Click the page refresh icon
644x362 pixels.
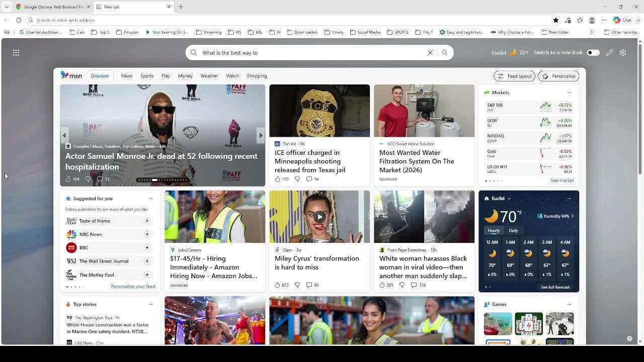coord(19,20)
